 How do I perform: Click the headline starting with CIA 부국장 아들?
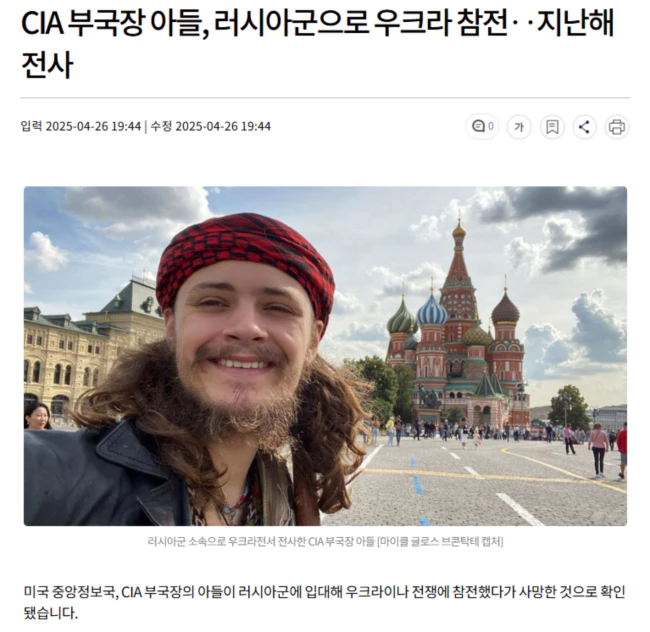point(317,44)
